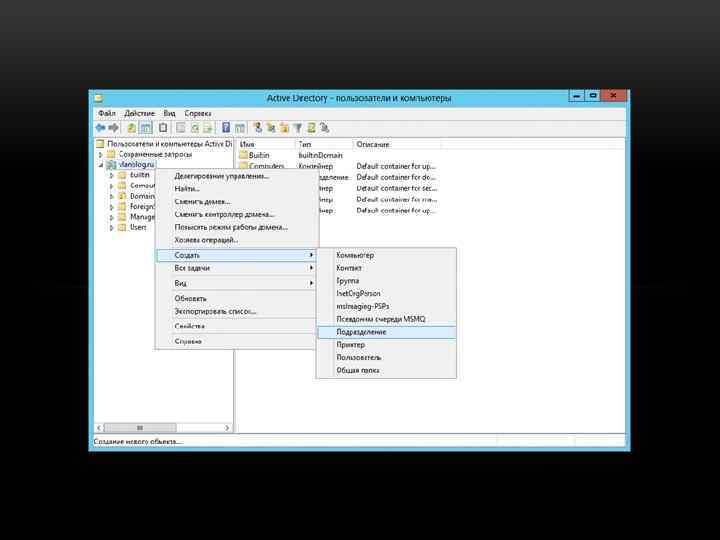Click the add-to-group toolbar icon
720x540 pixels.
click(x=325, y=128)
